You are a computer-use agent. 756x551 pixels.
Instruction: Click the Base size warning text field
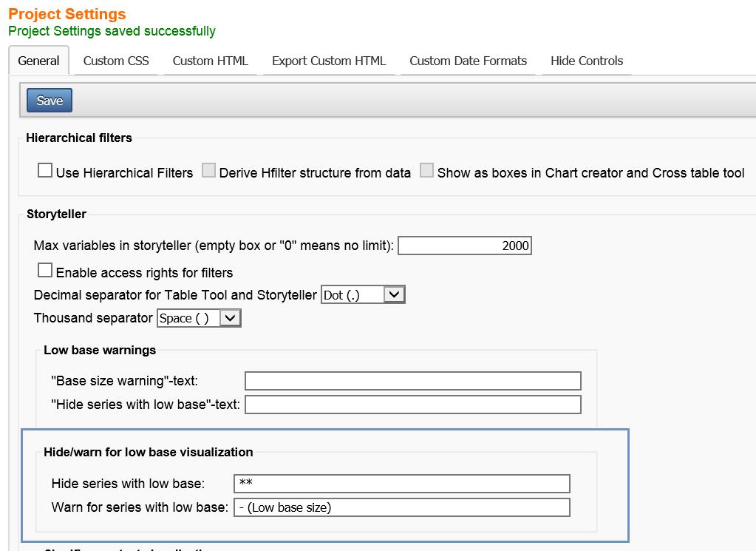coord(413,381)
